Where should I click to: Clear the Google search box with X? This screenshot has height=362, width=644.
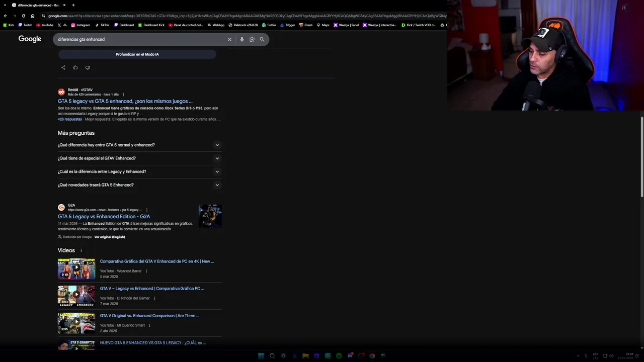(x=229, y=39)
